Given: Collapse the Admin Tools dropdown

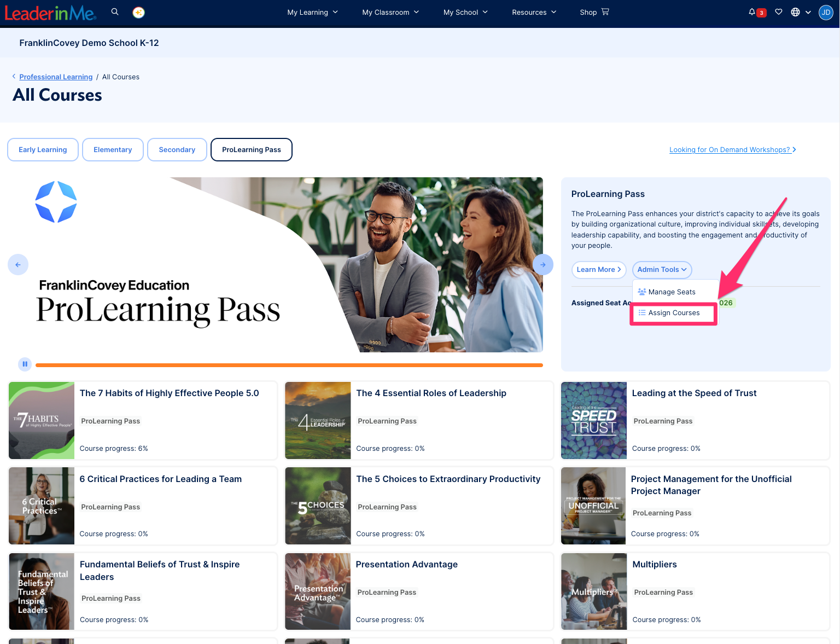Looking at the screenshot, I should (662, 270).
